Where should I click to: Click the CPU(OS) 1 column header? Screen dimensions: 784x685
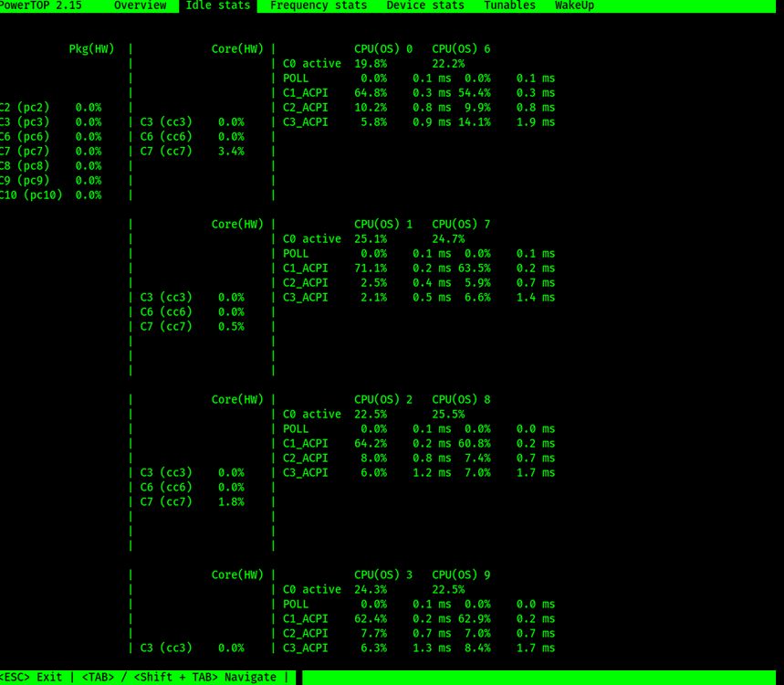tap(383, 224)
